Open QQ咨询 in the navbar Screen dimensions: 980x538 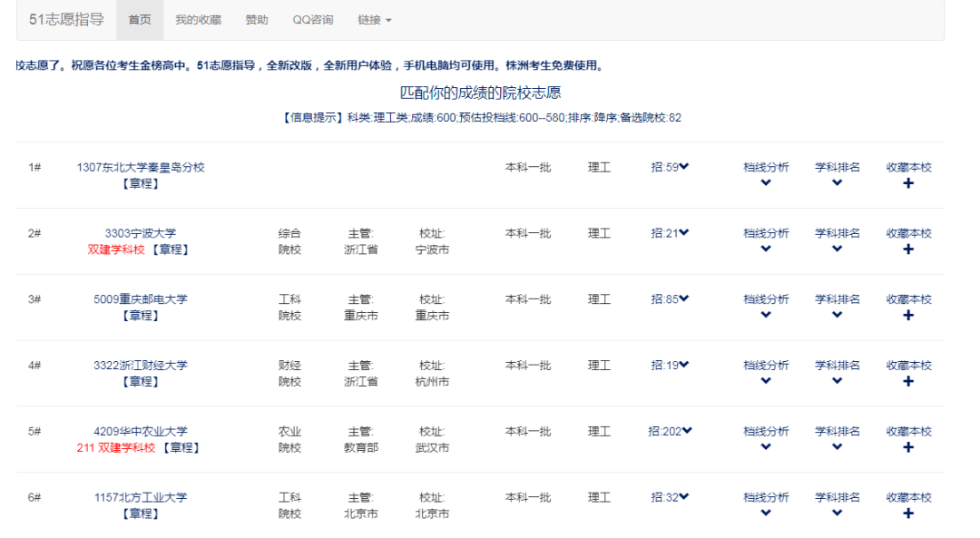(x=312, y=20)
